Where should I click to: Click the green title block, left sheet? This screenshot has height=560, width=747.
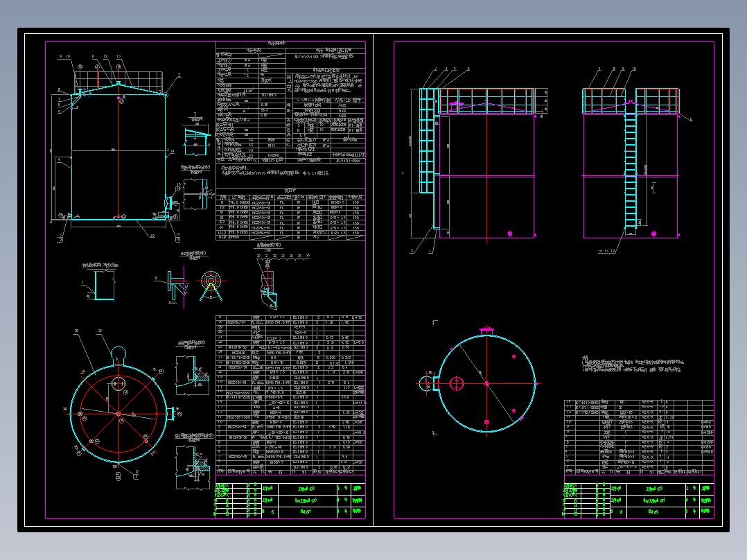[290, 500]
